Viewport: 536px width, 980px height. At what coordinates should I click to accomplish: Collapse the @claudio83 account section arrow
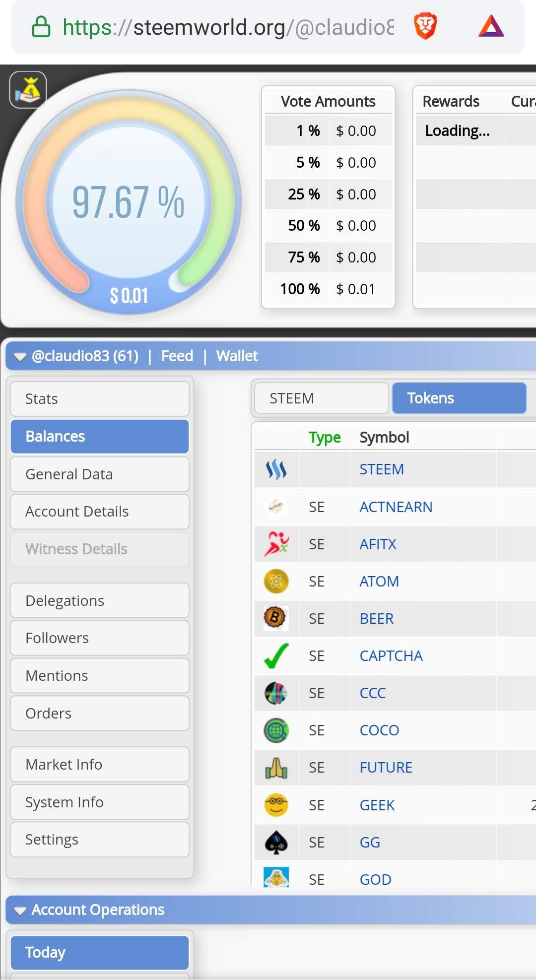tap(20, 357)
